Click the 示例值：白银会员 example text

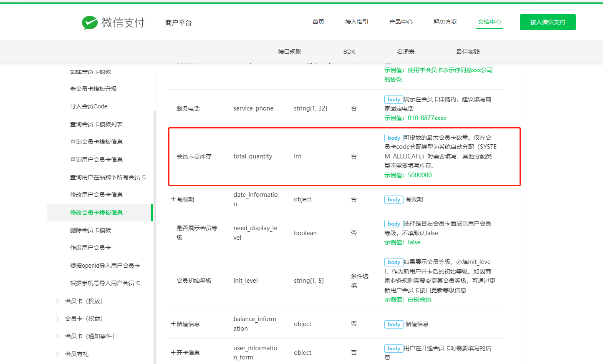[x=408, y=299]
